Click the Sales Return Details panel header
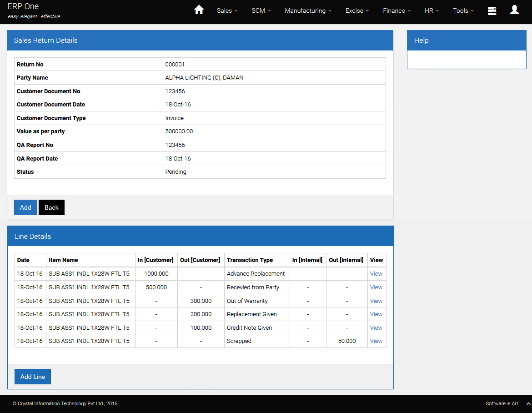This screenshot has height=413, width=532. [x=200, y=40]
